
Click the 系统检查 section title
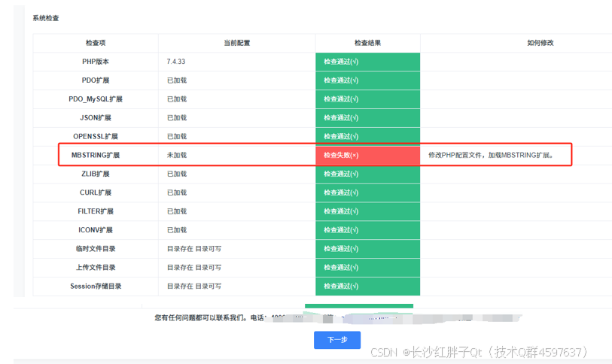coord(45,17)
